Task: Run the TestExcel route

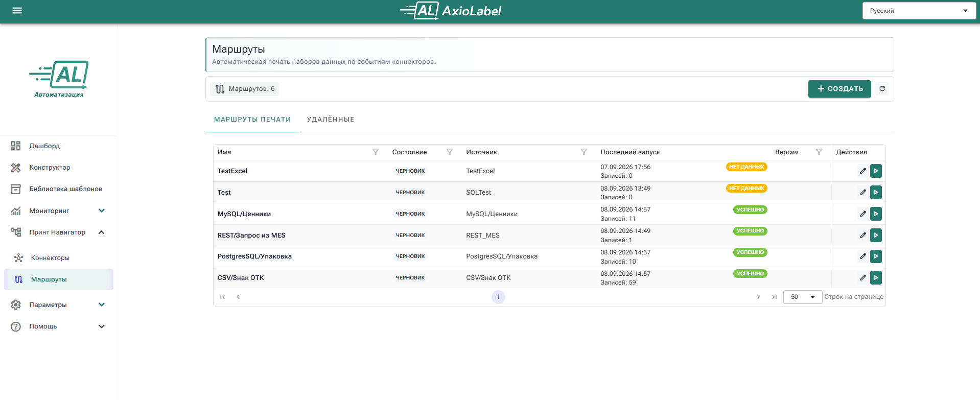Action: (x=876, y=171)
